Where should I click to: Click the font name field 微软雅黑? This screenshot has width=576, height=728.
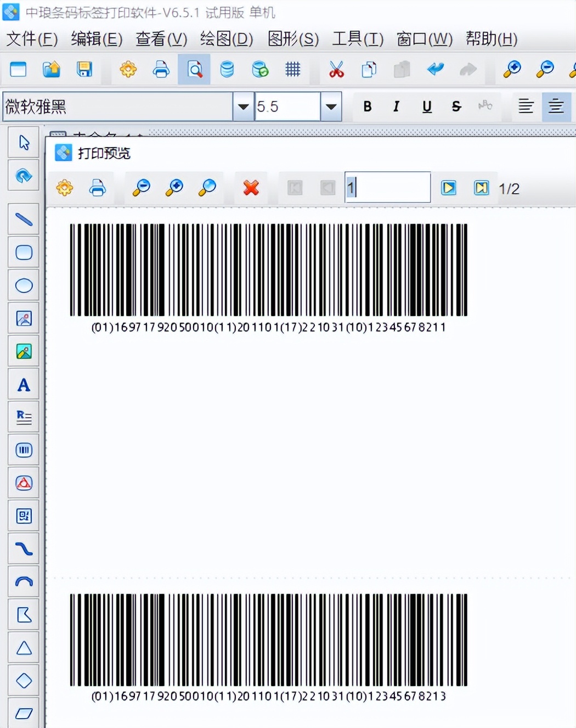pos(117,107)
